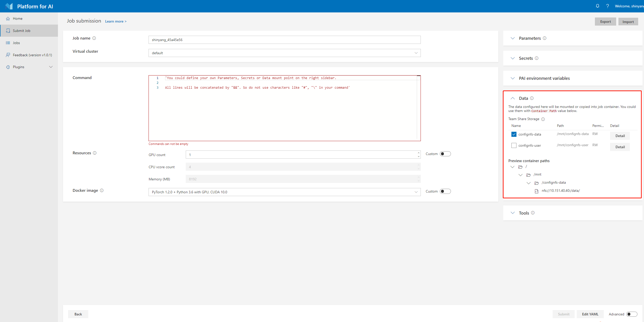Viewport: 644px width, 322px height.
Task: Click the Platform for AI logo
Action: 9,6
